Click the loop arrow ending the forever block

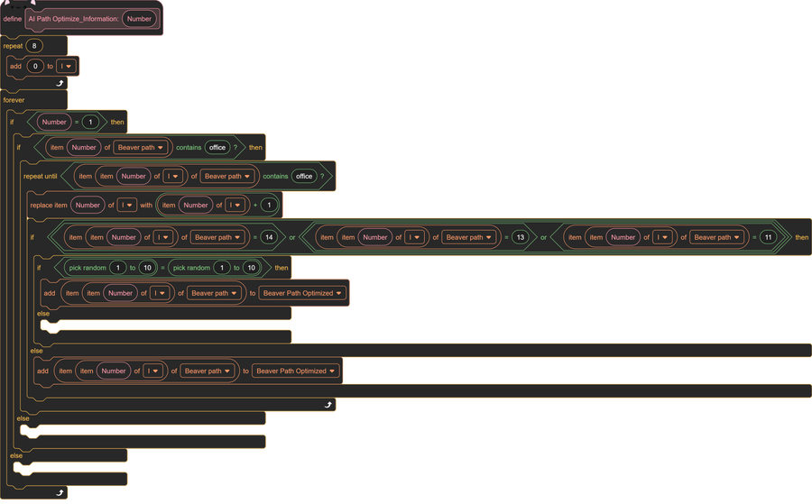[x=60, y=492]
